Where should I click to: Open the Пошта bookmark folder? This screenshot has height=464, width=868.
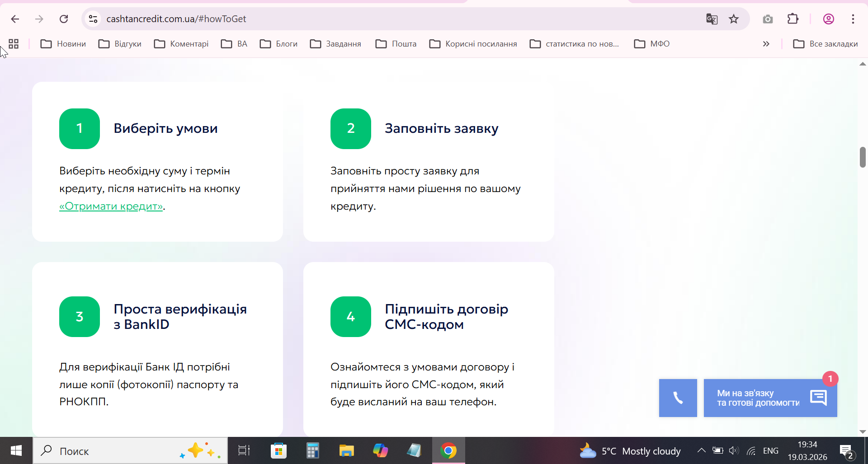pos(396,44)
